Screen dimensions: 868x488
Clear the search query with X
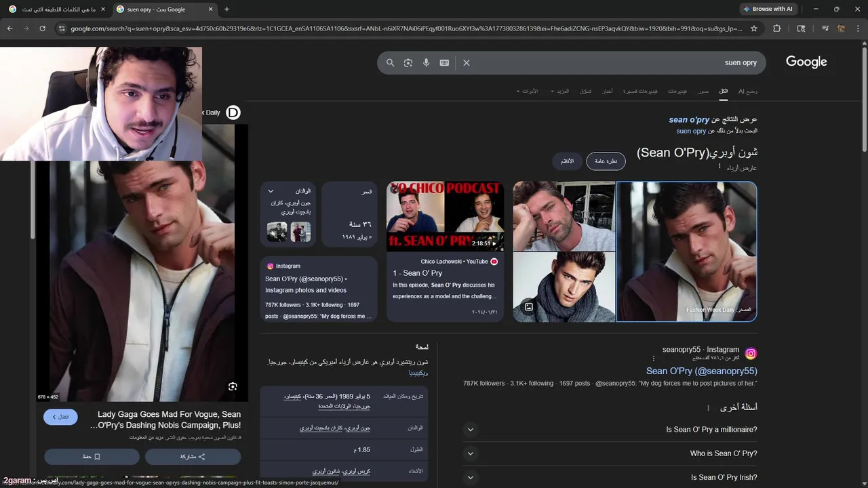click(466, 62)
